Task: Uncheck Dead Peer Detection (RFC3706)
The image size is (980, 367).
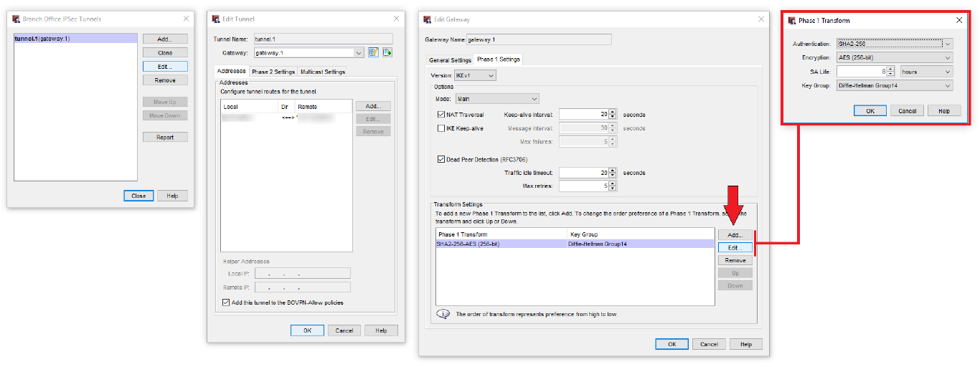Action: [441, 159]
